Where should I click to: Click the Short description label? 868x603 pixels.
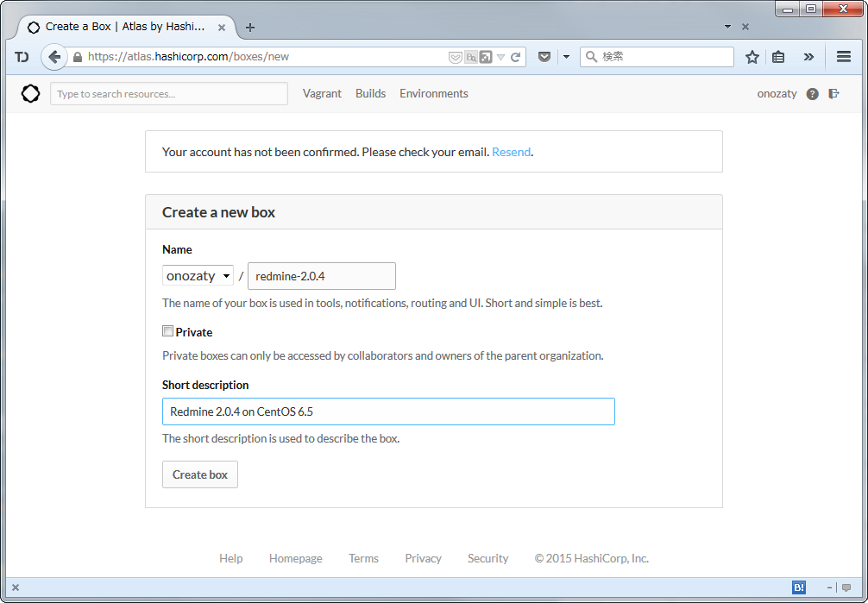pos(205,385)
